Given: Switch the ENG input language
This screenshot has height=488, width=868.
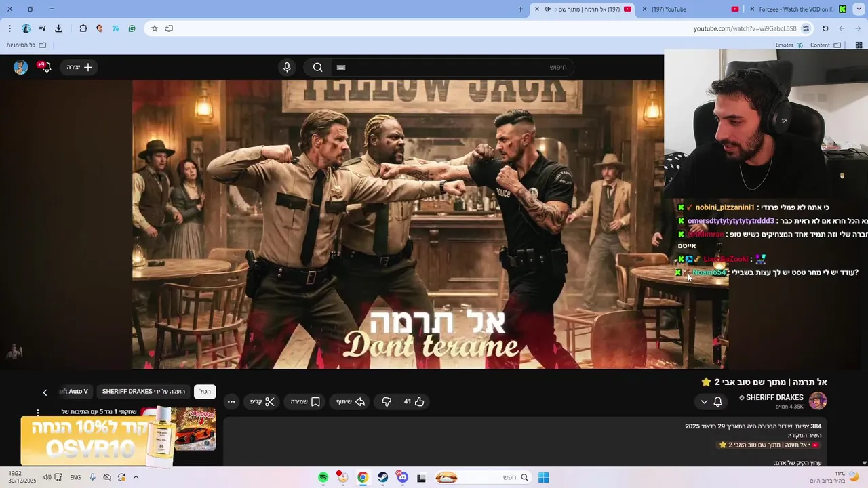Looking at the screenshot, I should click(x=75, y=477).
